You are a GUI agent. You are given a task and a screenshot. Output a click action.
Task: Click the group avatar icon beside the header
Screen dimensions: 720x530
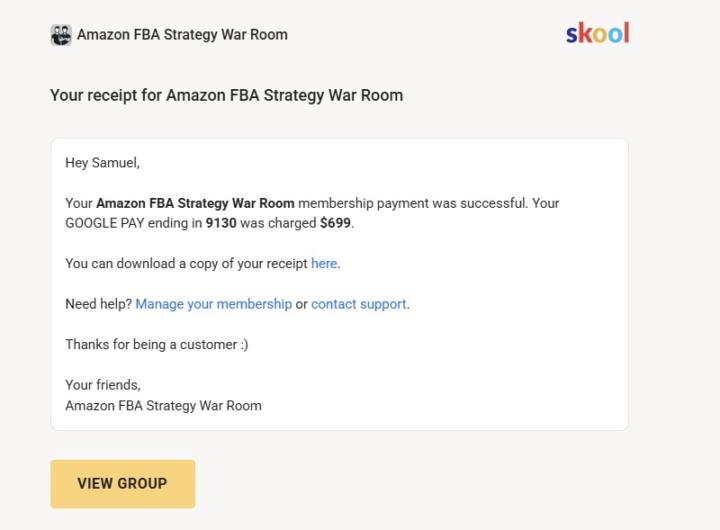[61, 35]
